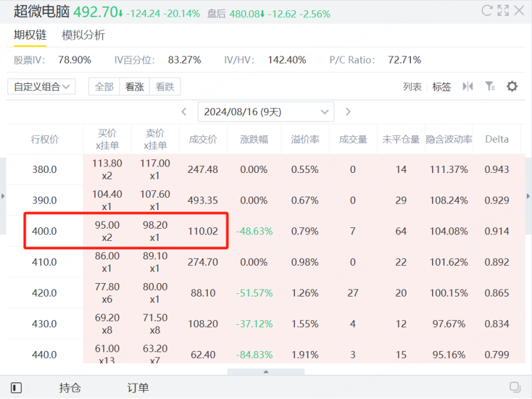Go to previous expiration date
Image resolution: width=532 pixels, height=399 pixels.
tap(184, 112)
